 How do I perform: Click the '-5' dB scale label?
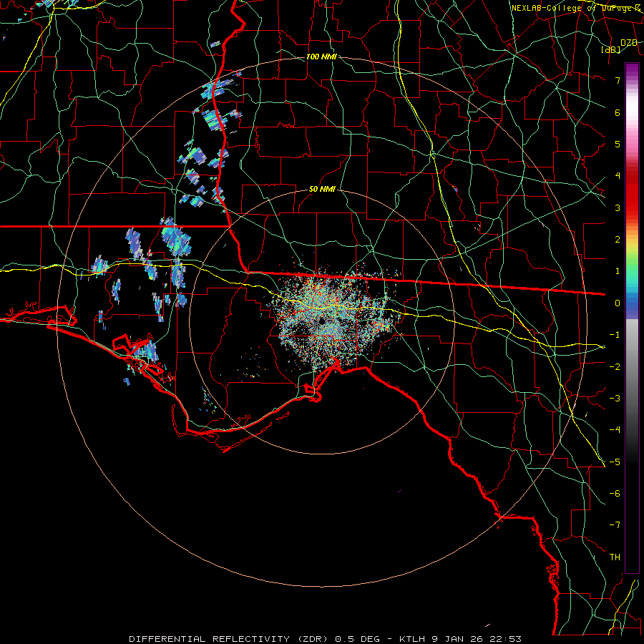click(615, 462)
